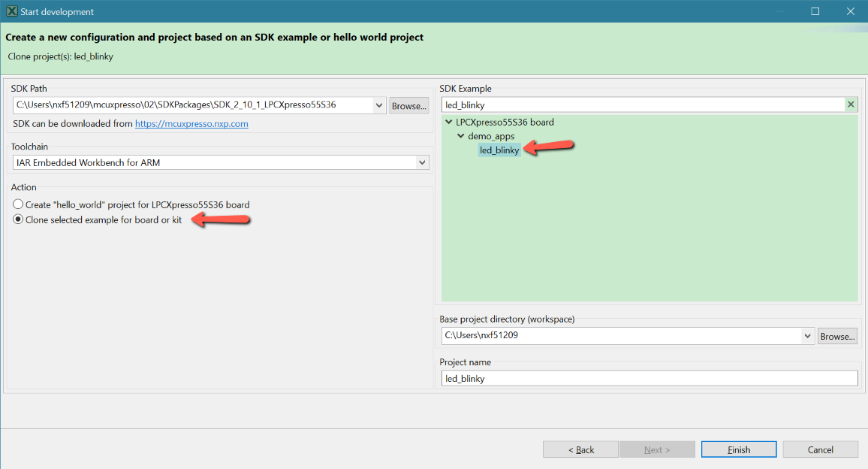This screenshot has width=868, height=469.
Task: Open the mcuxpresso.nxp.com download link
Action: pyautogui.click(x=191, y=123)
